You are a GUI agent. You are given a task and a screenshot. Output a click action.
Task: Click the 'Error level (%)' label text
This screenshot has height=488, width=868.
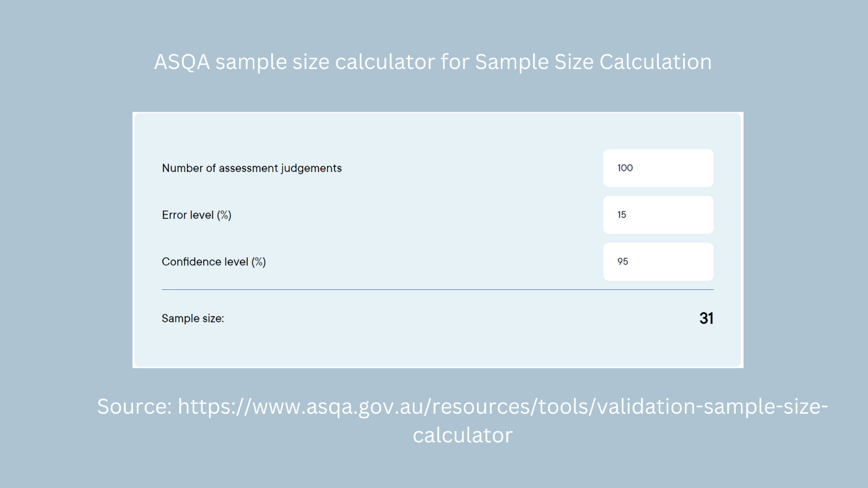pyautogui.click(x=197, y=215)
